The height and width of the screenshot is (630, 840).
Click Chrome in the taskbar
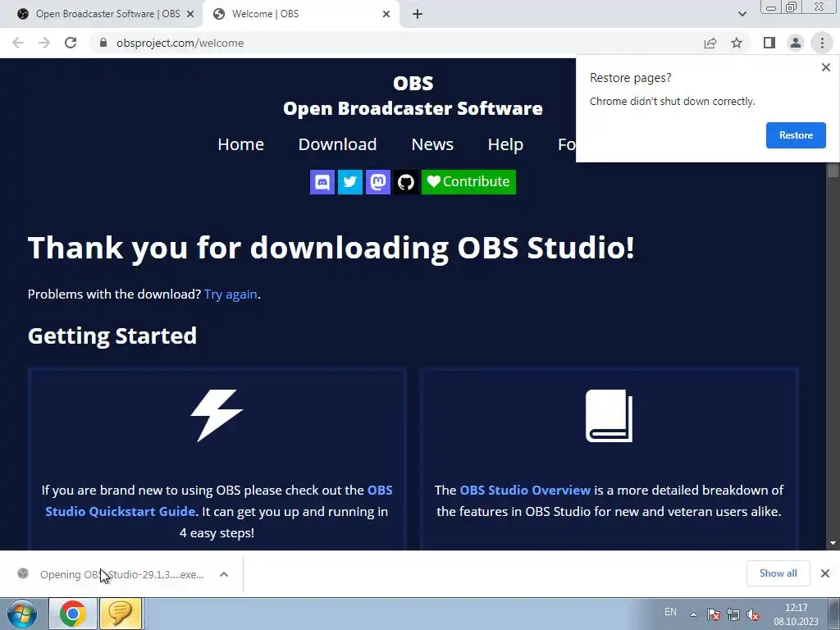pyautogui.click(x=73, y=614)
